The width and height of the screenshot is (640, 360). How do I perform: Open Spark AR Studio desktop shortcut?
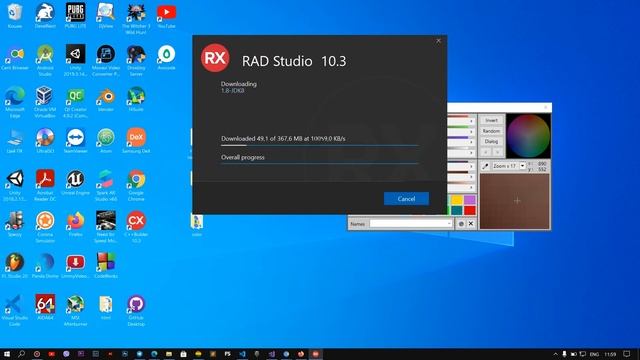[x=106, y=185]
